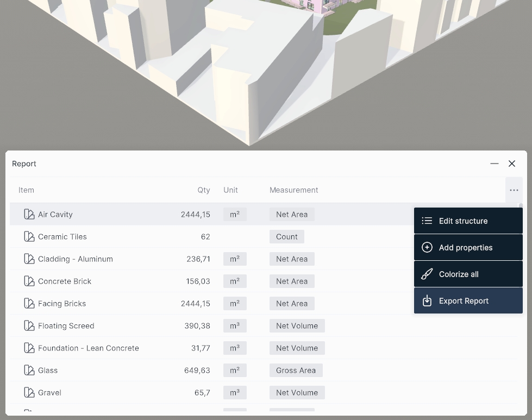Click the quantity 390,38 value
The width and height of the screenshot is (532, 420).
pyautogui.click(x=197, y=325)
